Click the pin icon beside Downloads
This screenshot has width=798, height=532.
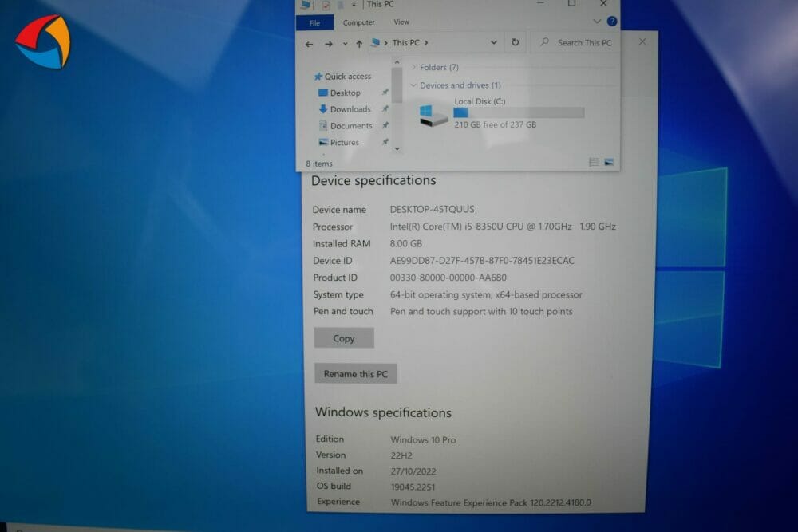click(385, 108)
